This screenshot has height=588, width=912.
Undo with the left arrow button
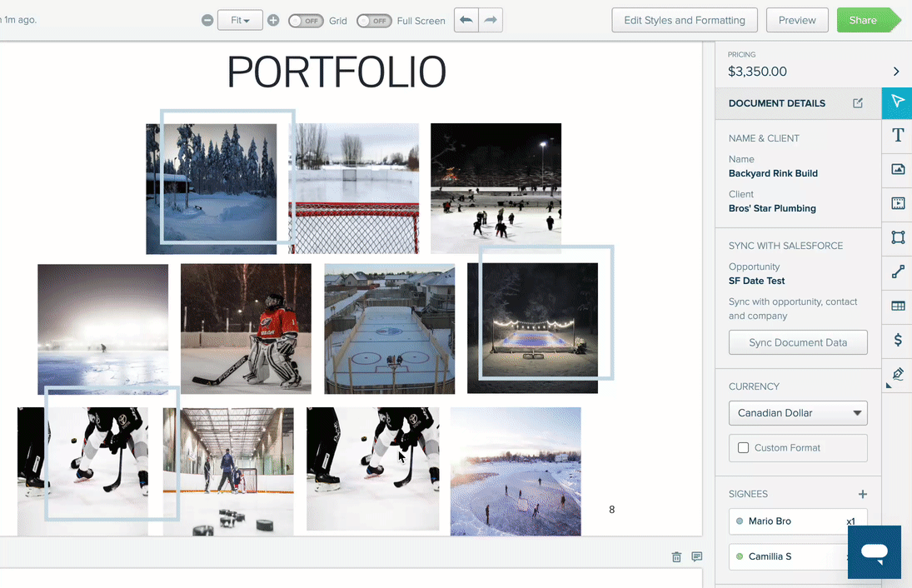tap(466, 20)
